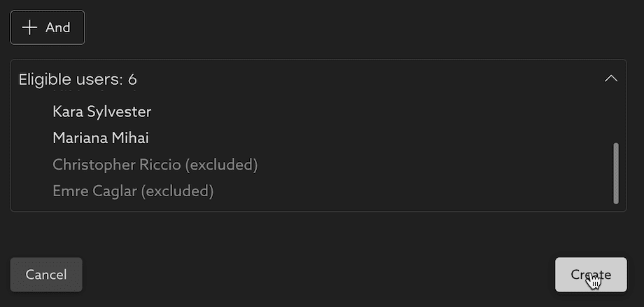Click the word "And" on the And button
Screen dimensions: 644x307
[x=58, y=27]
